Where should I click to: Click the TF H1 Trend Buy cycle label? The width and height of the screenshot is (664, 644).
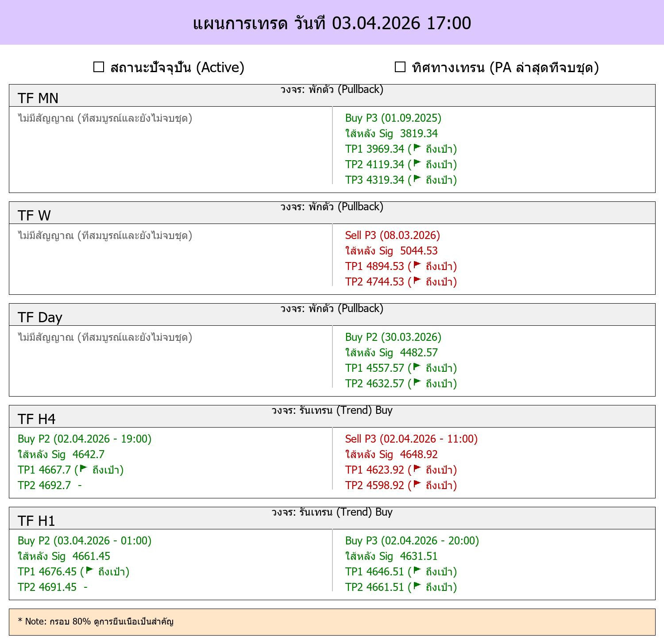332,512
